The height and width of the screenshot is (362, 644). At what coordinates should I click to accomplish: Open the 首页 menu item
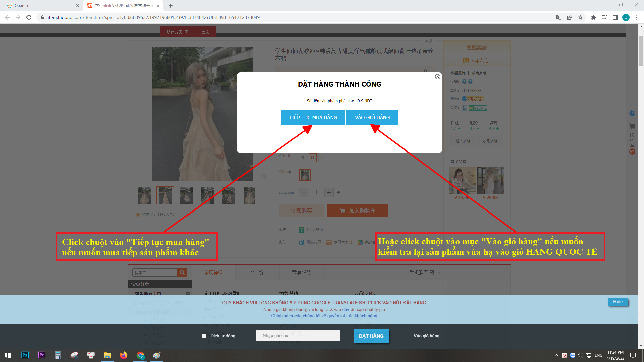pos(205,32)
